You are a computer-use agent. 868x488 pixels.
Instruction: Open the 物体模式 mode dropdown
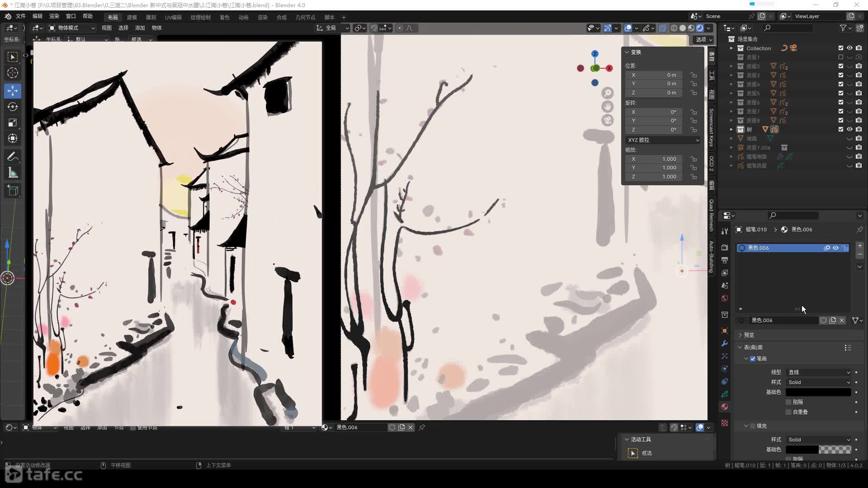pyautogui.click(x=72, y=28)
